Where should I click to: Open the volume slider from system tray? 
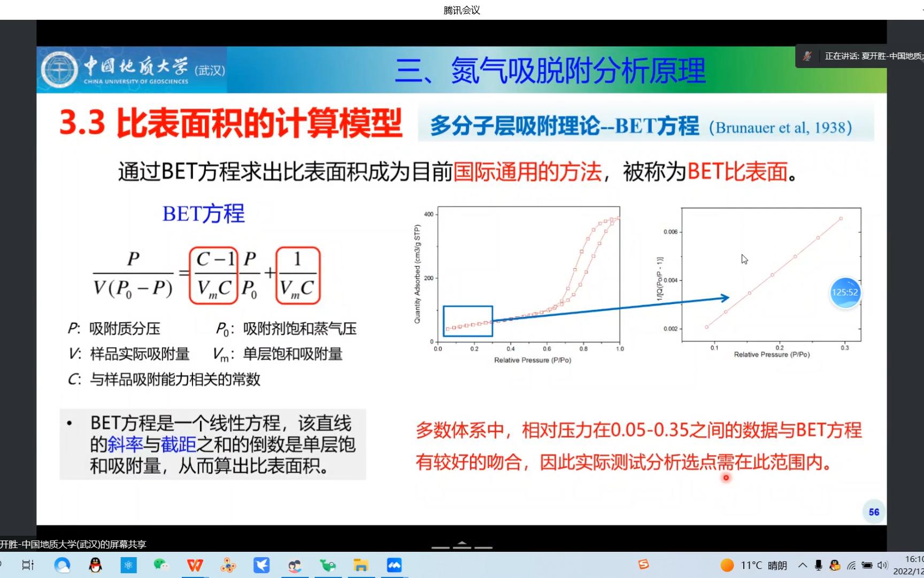(882, 566)
